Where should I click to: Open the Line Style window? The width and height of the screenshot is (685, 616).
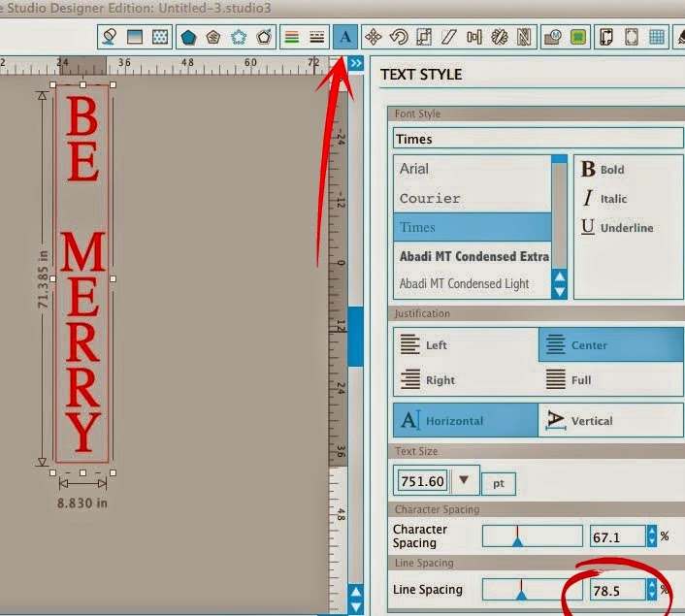click(x=317, y=37)
